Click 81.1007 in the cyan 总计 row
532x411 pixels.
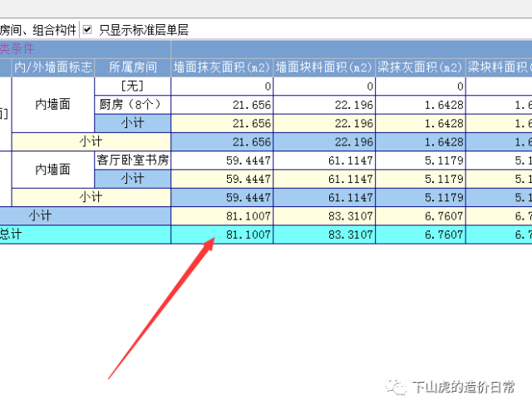[x=249, y=235]
